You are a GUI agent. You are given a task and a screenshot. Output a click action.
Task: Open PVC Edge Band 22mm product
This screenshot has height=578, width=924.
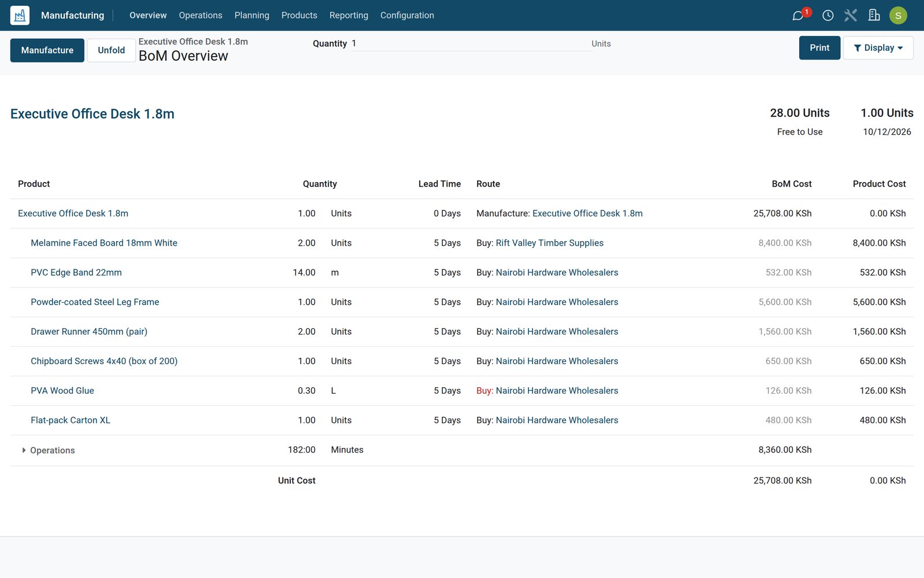(76, 272)
